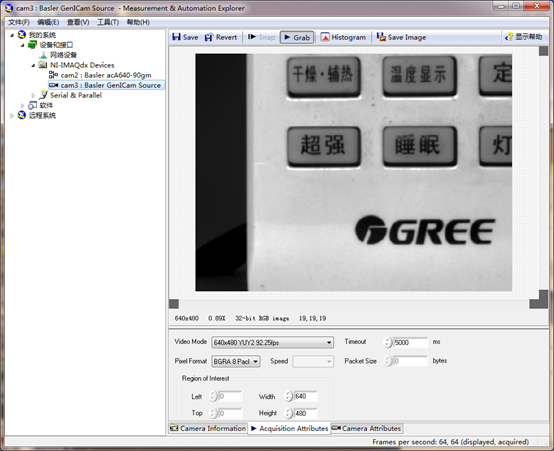554x451 pixels.
Task: Click the Serial & Parallel icon
Action: [43, 95]
